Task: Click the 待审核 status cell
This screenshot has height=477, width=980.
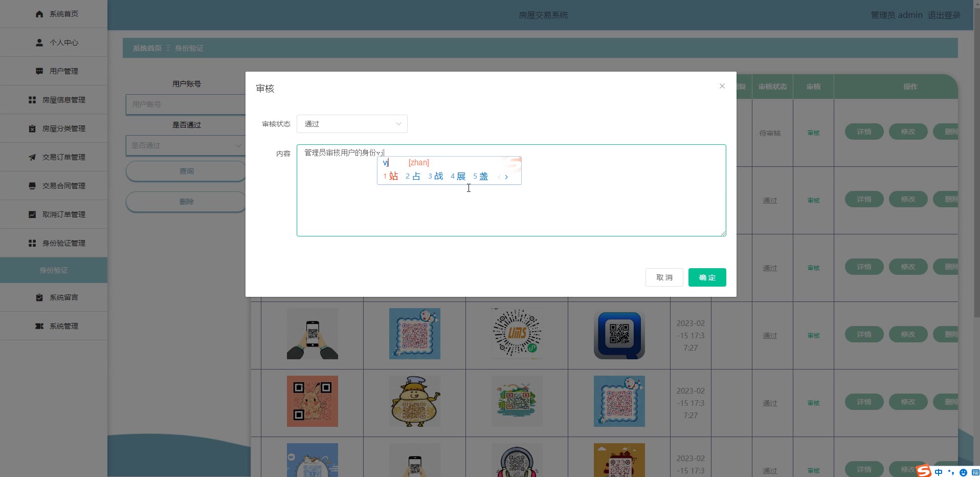Action: tap(770, 133)
